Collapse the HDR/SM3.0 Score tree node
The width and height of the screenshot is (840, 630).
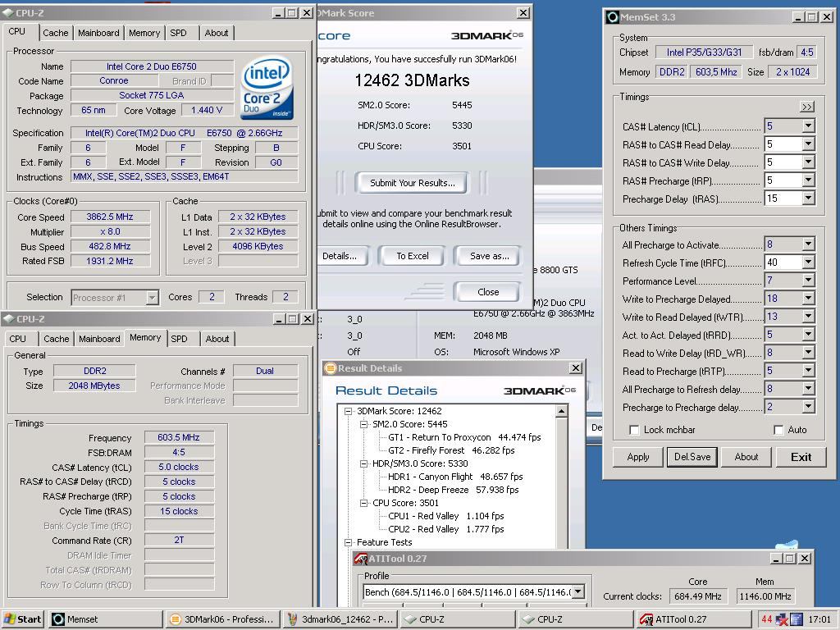point(363,464)
